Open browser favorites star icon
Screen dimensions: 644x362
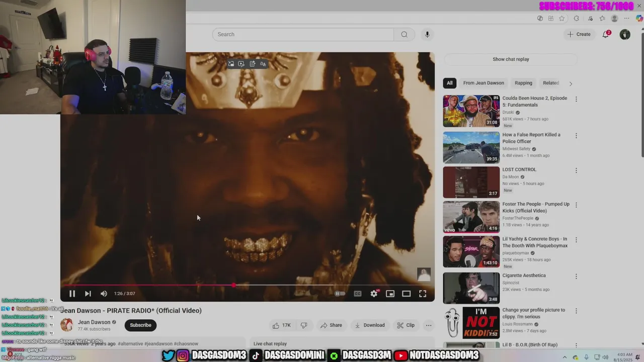coord(562,19)
